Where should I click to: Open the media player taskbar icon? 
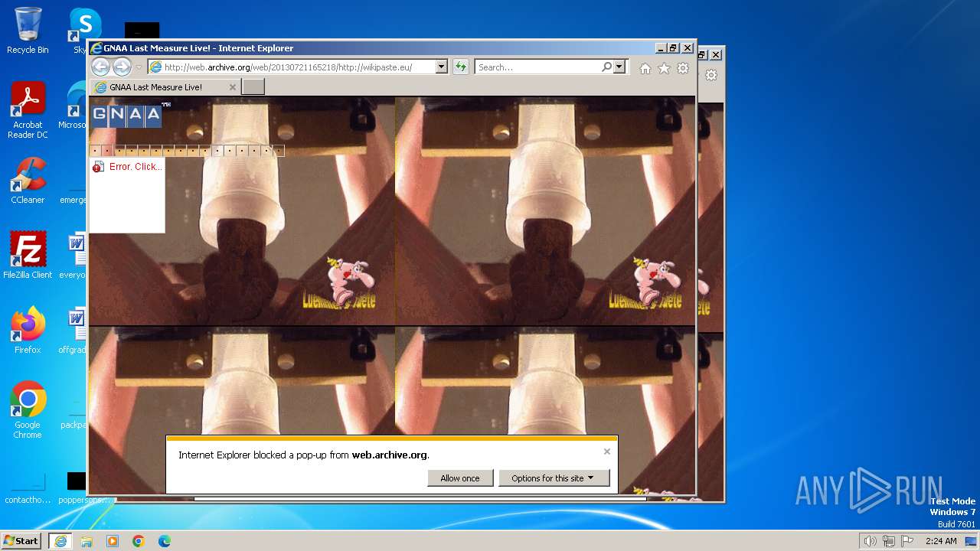[x=113, y=541]
